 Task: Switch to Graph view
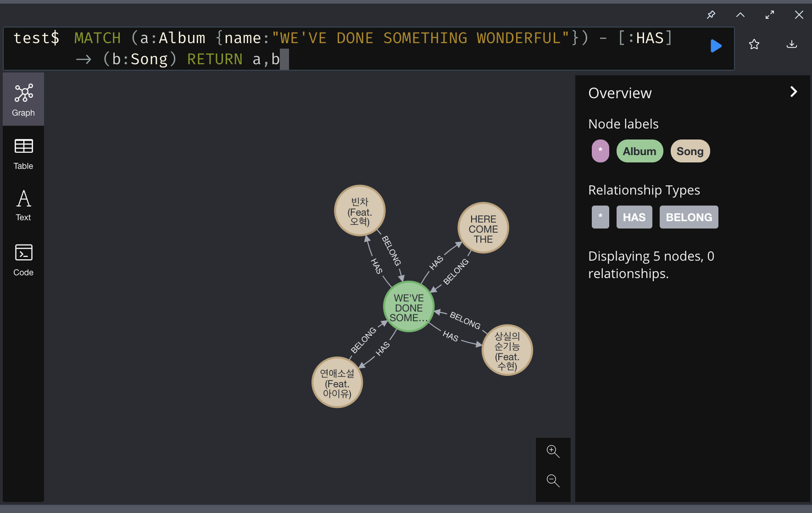click(x=23, y=100)
